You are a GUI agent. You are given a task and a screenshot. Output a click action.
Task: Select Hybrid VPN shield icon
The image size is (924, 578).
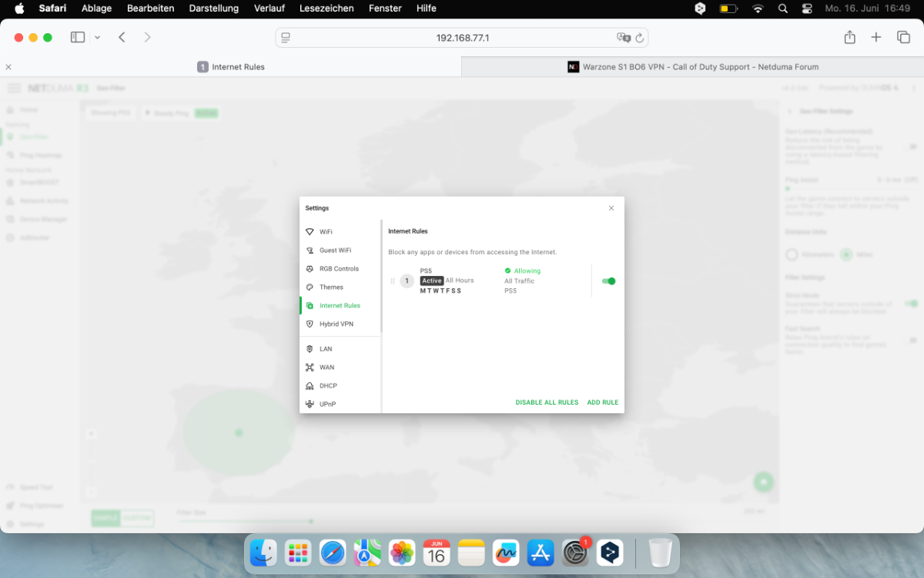click(310, 324)
